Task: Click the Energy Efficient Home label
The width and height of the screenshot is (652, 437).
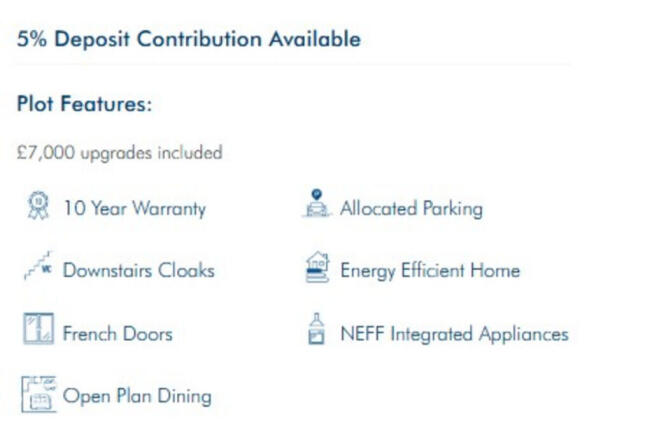Action: pyautogui.click(x=430, y=271)
